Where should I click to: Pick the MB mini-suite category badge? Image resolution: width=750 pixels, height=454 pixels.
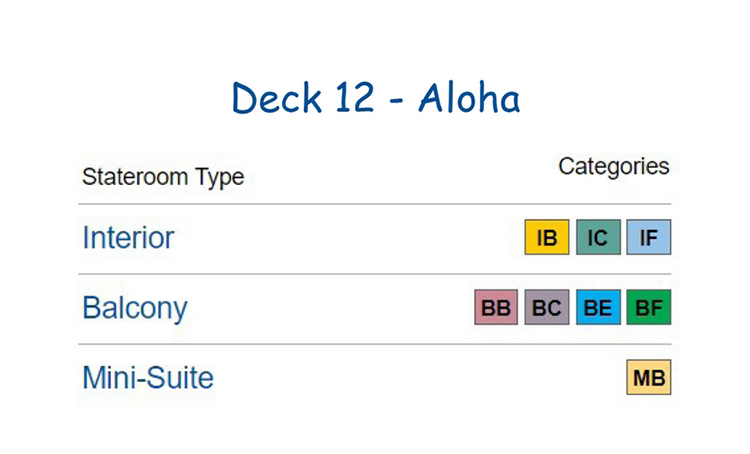(649, 377)
